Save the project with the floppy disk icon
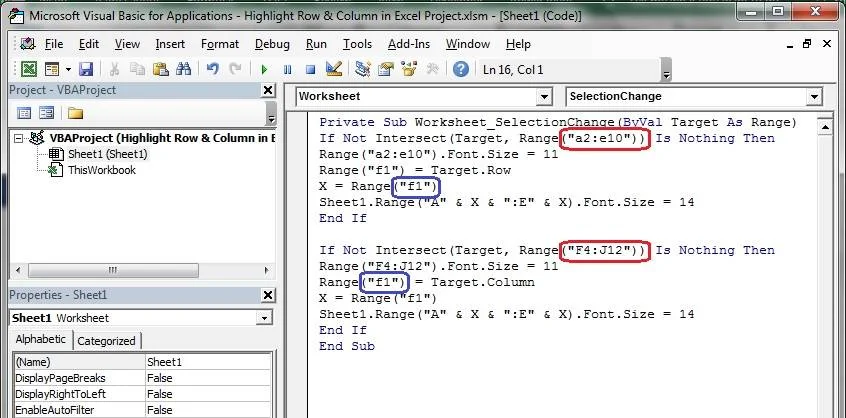The image size is (846, 418). pyautogui.click(x=86, y=69)
